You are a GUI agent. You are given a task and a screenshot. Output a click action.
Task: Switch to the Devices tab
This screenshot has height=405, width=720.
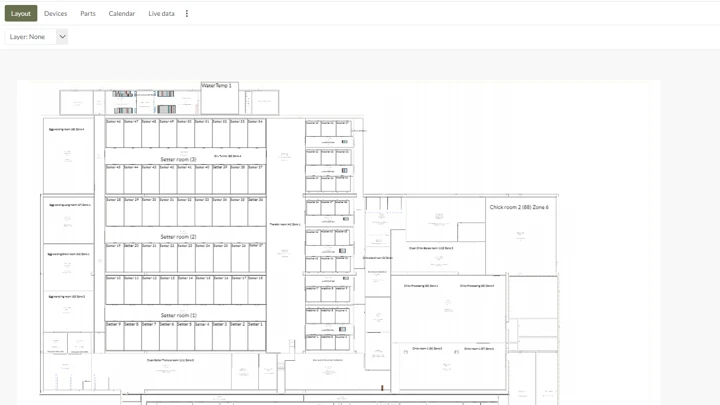[x=56, y=14]
